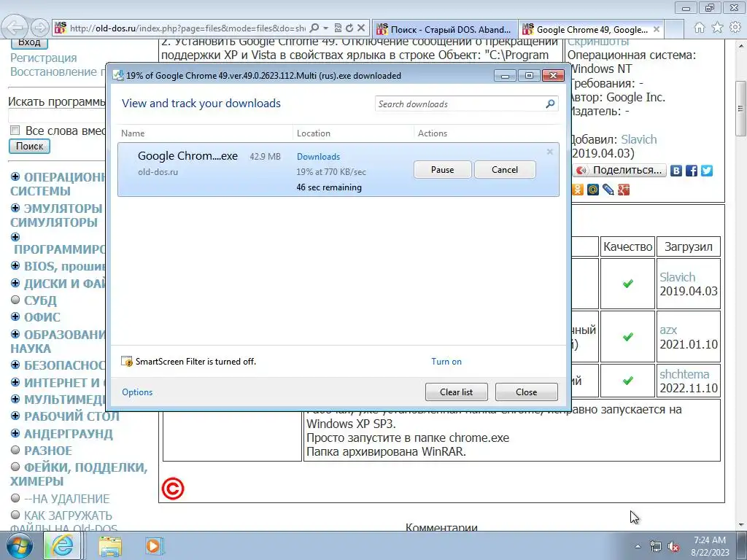Click the IE forward arrow button
This screenshot has height=560, width=747.
(41, 28)
